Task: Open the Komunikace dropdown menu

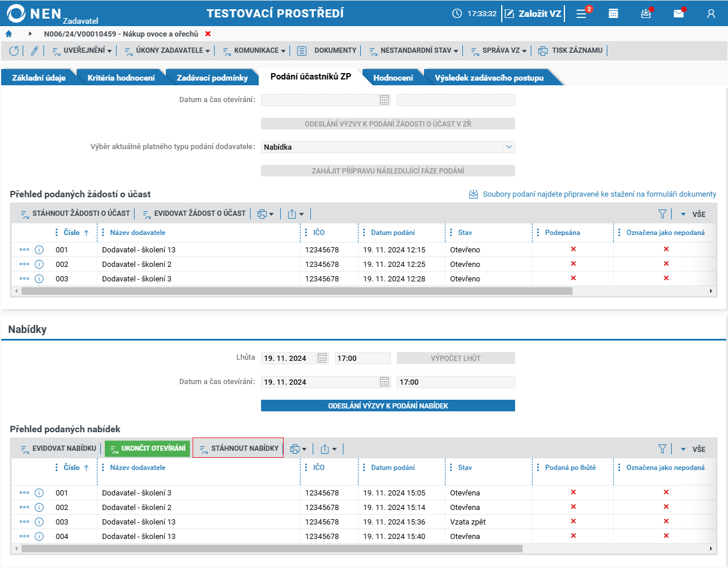Action: click(x=254, y=50)
